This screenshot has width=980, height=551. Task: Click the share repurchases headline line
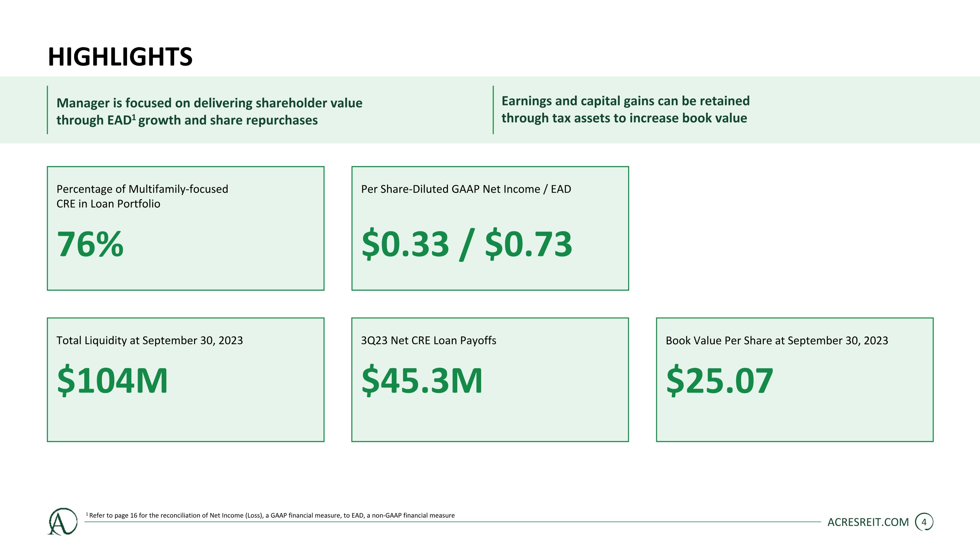click(187, 120)
